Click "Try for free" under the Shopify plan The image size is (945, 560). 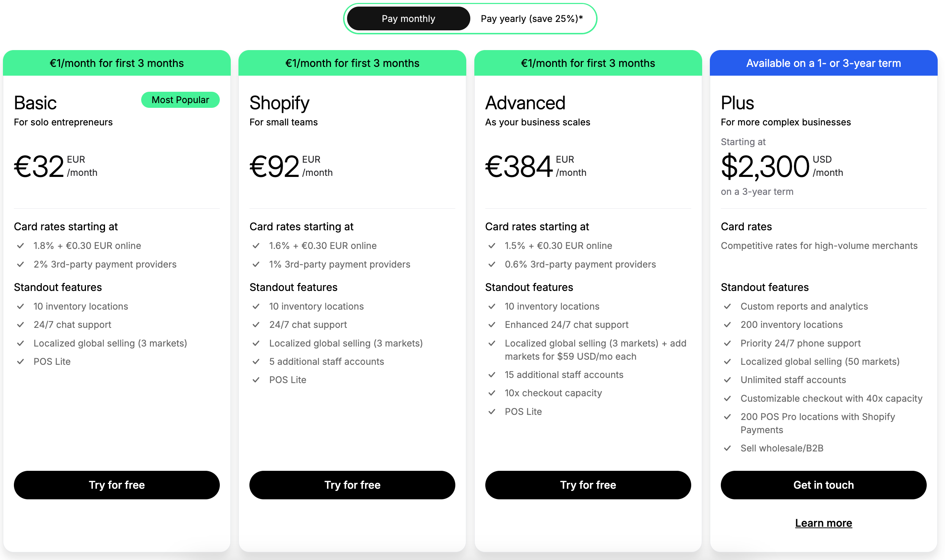(x=352, y=485)
